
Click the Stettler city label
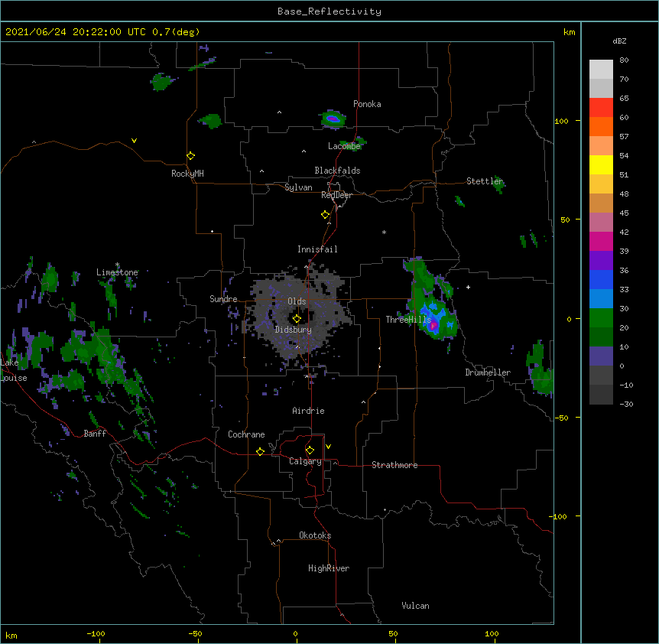(x=485, y=181)
